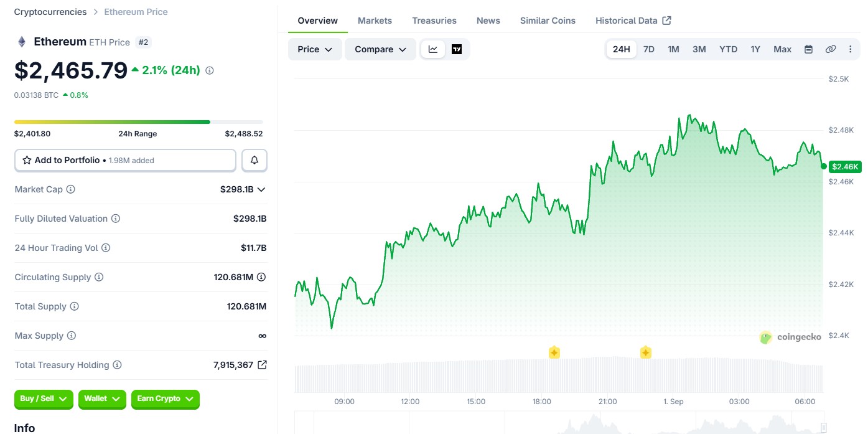This screenshot has width=868, height=434.
Task: Open the chart three-dot more menu
Action: pyautogui.click(x=850, y=49)
